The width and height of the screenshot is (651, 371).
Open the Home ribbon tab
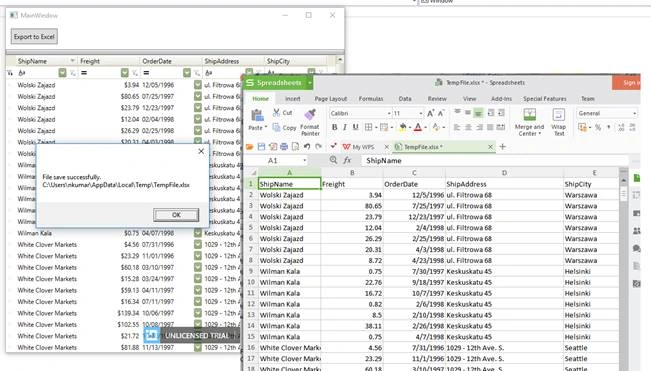tap(260, 99)
